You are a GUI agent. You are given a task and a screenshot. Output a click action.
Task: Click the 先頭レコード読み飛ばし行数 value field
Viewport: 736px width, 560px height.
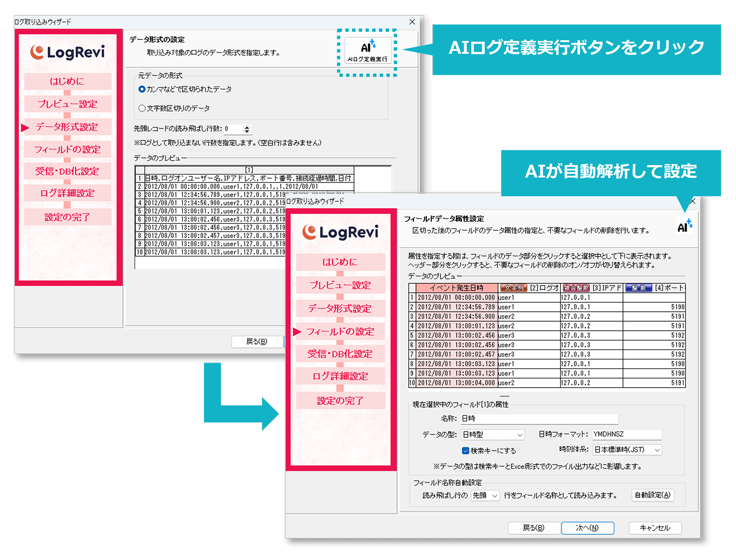tap(234, 129)
